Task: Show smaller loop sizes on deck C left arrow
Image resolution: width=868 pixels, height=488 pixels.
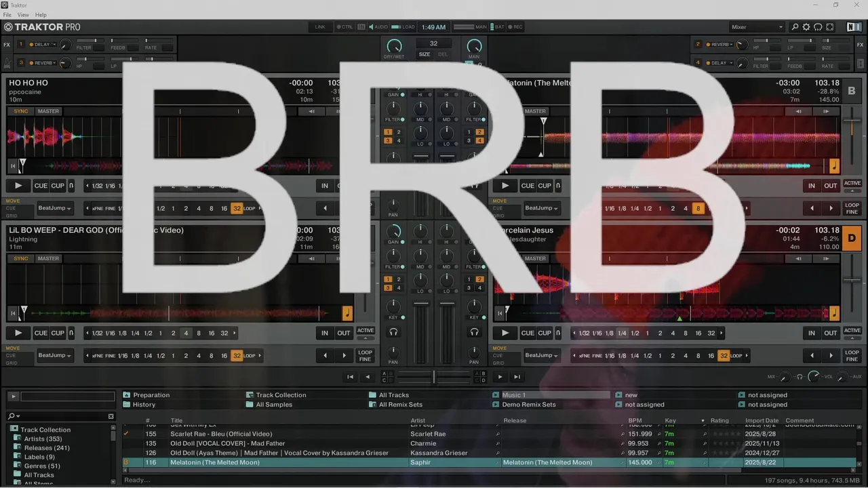Action: click(x=87, y=333)
